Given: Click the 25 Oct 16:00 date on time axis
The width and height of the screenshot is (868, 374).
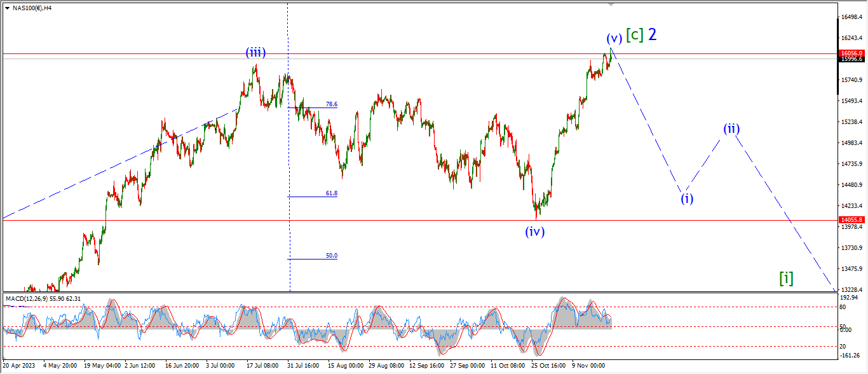Looking at the screenshot, I should [548, 366].
